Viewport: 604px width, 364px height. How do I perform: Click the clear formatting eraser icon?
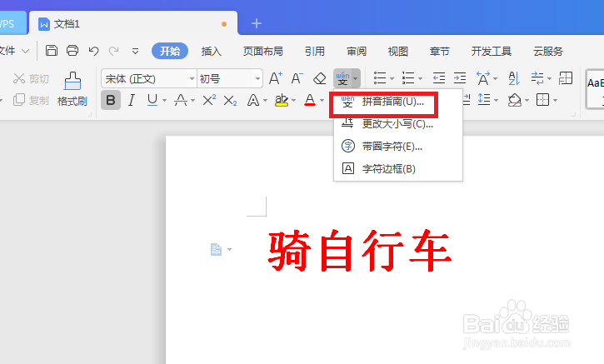tap(319, 78)
